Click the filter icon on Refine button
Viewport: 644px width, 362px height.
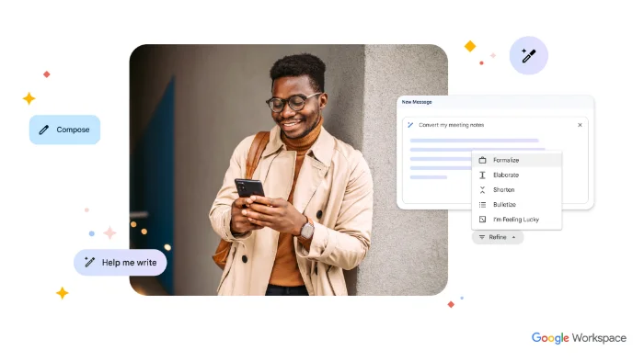tap(482, 237)
